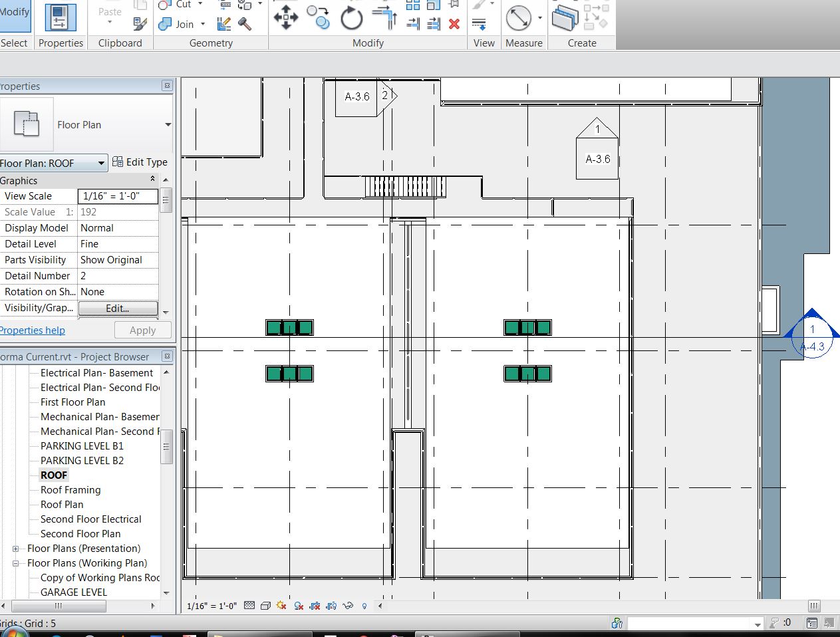Select the Move tool in Modify panel
Screen dimensions: 840x637
coord(286,18)
